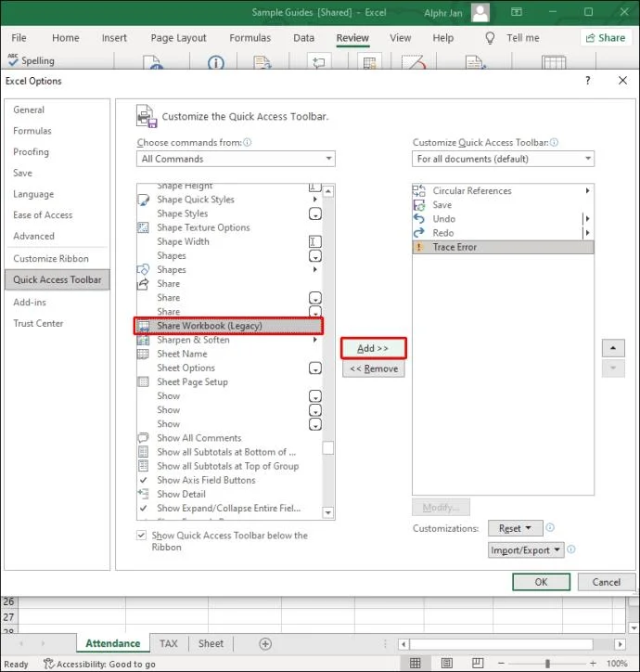Expand the Circular References submenu arrow
Viewport: 640px width, 672px height.
[587, 190]
